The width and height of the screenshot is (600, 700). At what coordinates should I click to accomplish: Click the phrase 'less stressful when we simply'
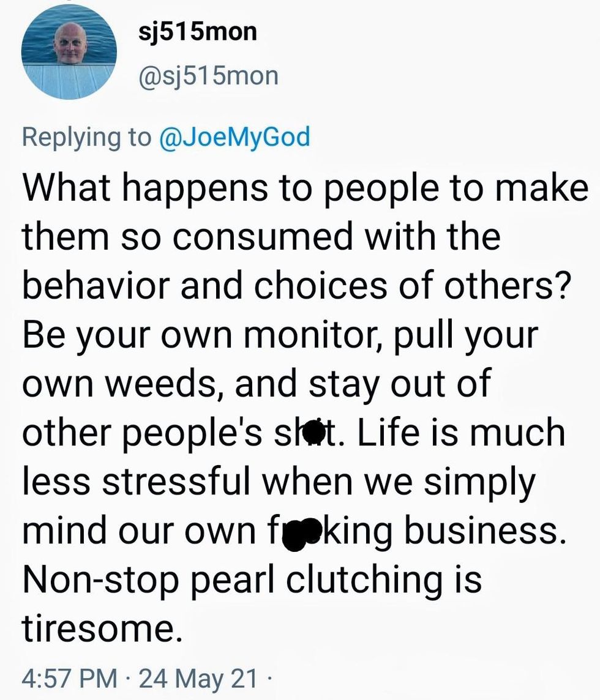[279, 480]
